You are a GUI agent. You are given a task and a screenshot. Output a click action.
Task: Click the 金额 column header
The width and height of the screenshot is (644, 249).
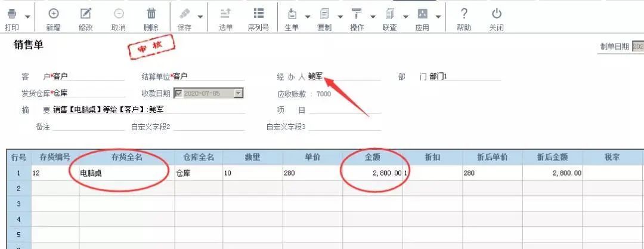click(373, 157)
